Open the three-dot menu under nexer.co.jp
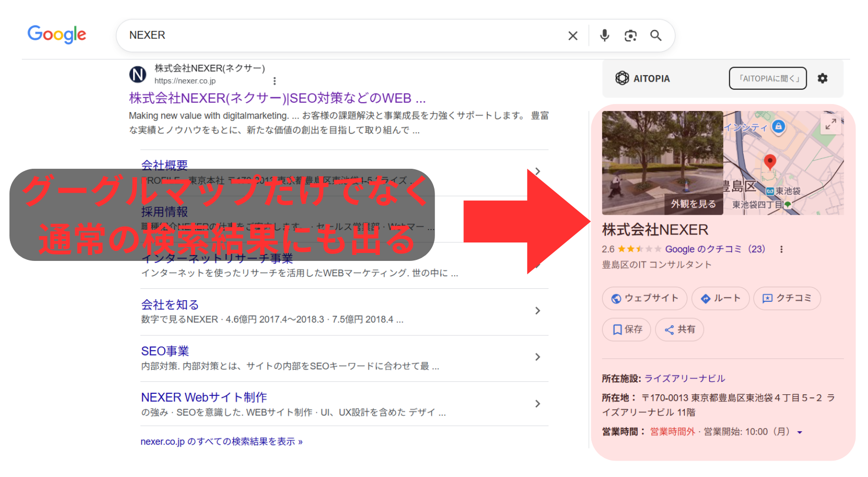This screenshot has height=477, width=868. (x=274, y=81)
